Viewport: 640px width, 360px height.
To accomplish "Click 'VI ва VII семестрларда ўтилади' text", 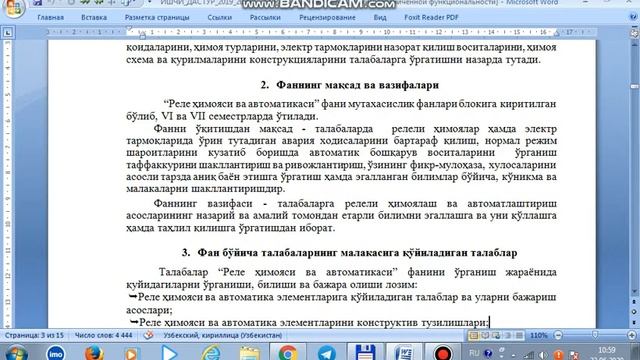I will click(x=240, y=116).
